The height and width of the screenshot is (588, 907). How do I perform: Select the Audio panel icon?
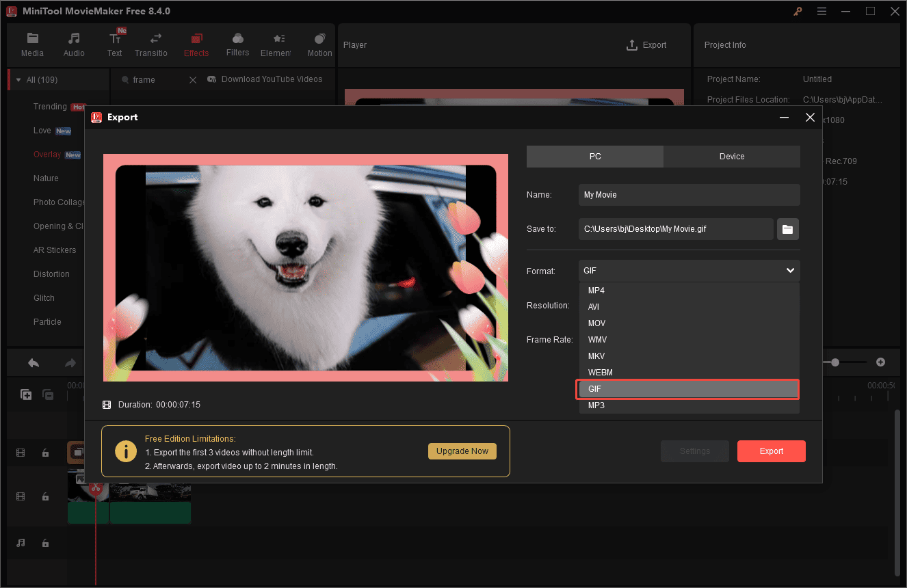[x=73, y=44]
